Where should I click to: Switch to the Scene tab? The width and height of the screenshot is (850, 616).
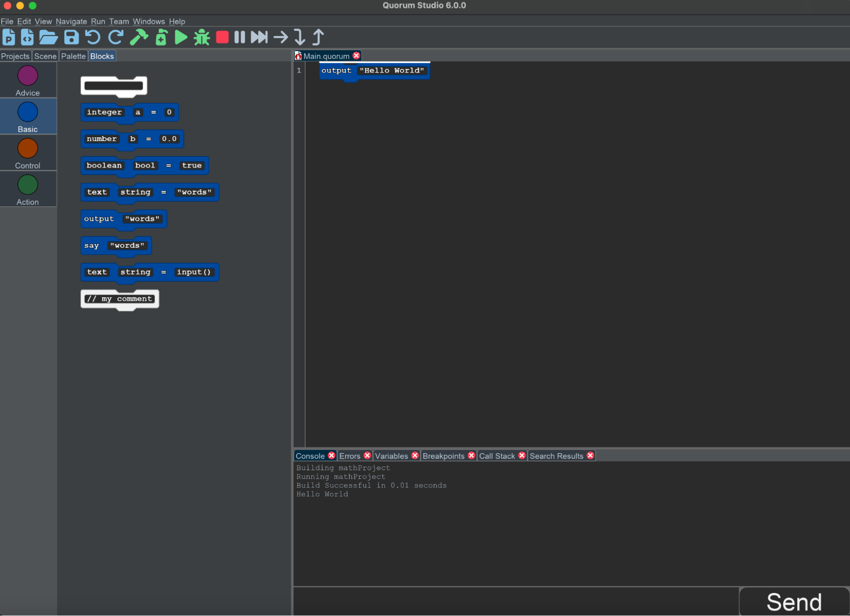[x=45, y=56]
